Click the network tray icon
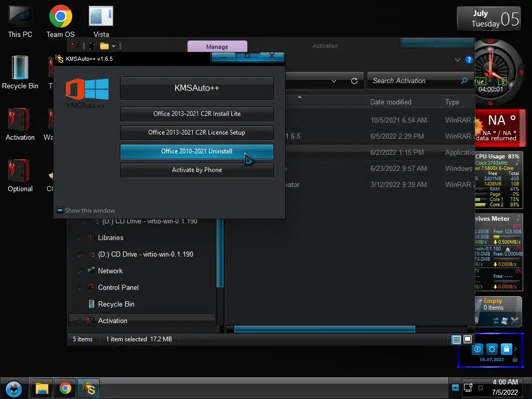This screenshot has height=399, width=532. 468,388
